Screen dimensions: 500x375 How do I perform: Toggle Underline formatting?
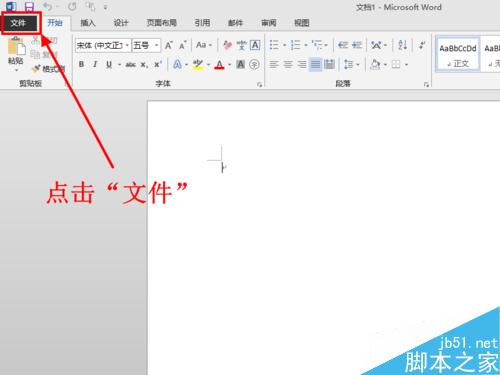click(x=109, y=64)
